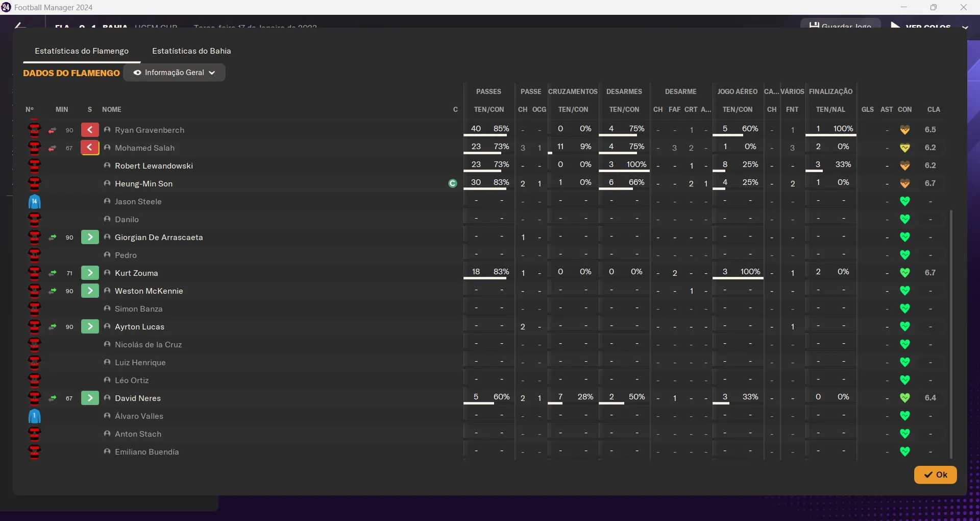The image size is (980, 521).
Task: Click David Neres's substituted-on green arrow
Action: click(x=90, y=398)
